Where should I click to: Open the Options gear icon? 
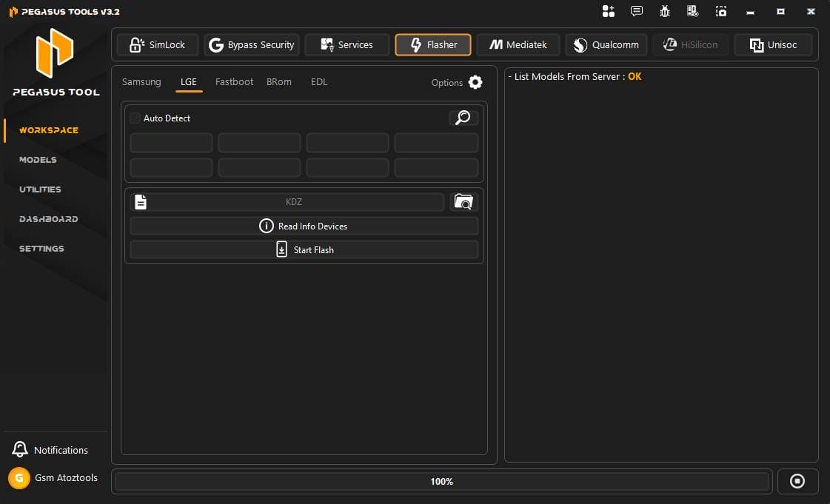point(475,83)
